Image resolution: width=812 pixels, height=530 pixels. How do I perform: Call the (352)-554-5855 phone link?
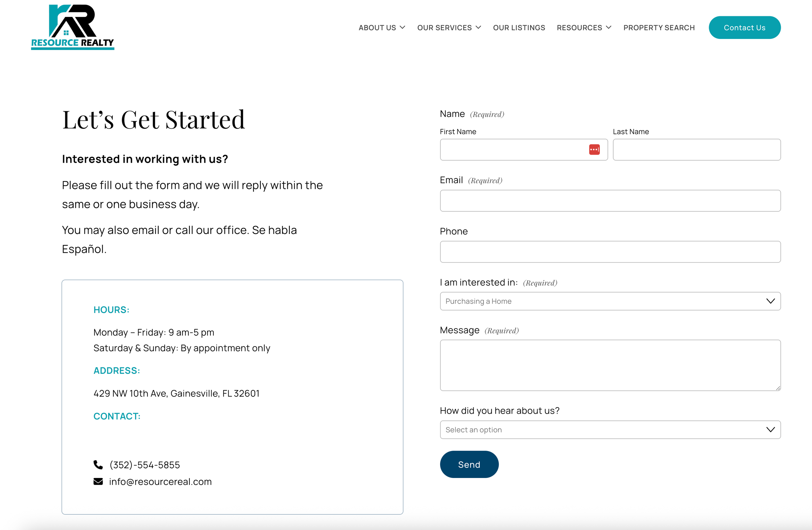click(144, 464)
